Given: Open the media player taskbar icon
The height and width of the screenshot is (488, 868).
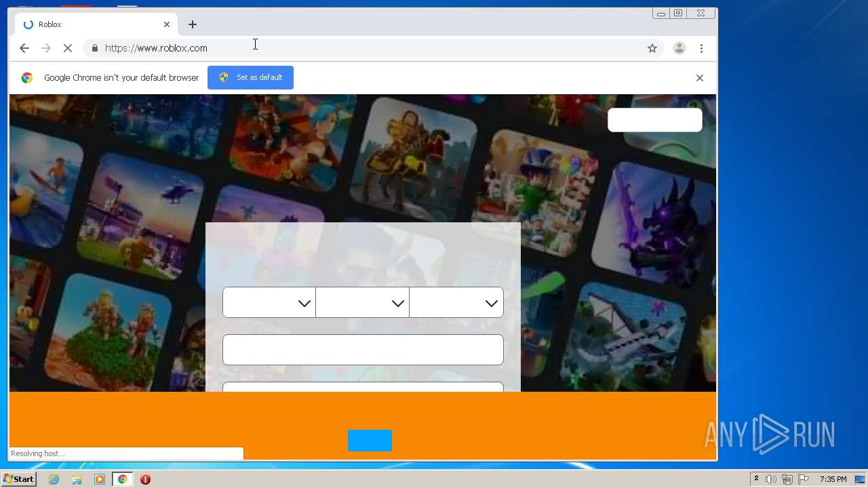Looking at the screenshot, I should (100, 479).
